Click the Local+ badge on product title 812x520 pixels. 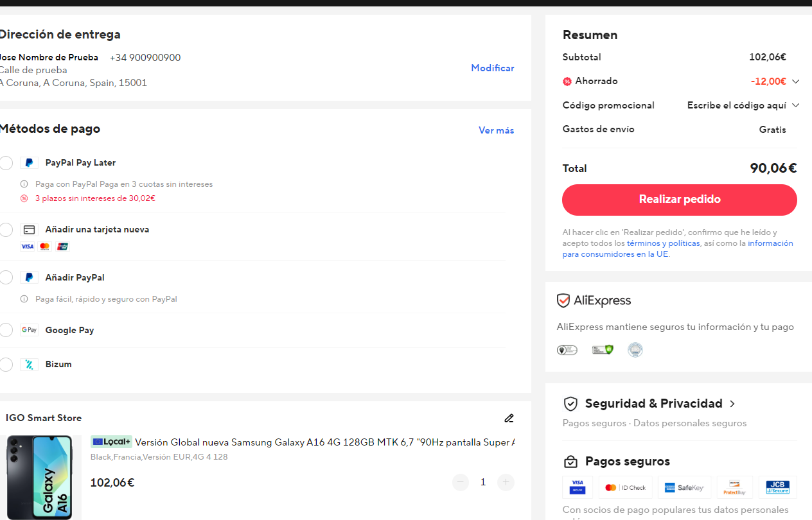point(111,442)
